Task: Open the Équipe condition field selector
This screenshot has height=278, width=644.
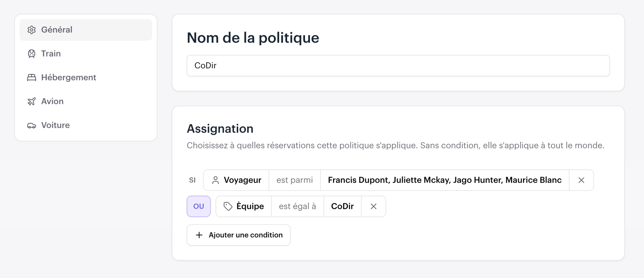Action: tap(244, 207)
